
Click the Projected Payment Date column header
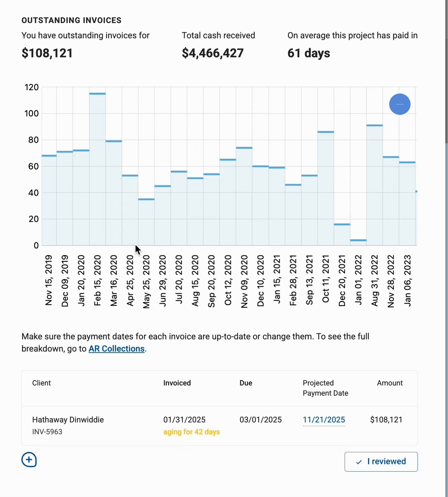pos(325,388)
